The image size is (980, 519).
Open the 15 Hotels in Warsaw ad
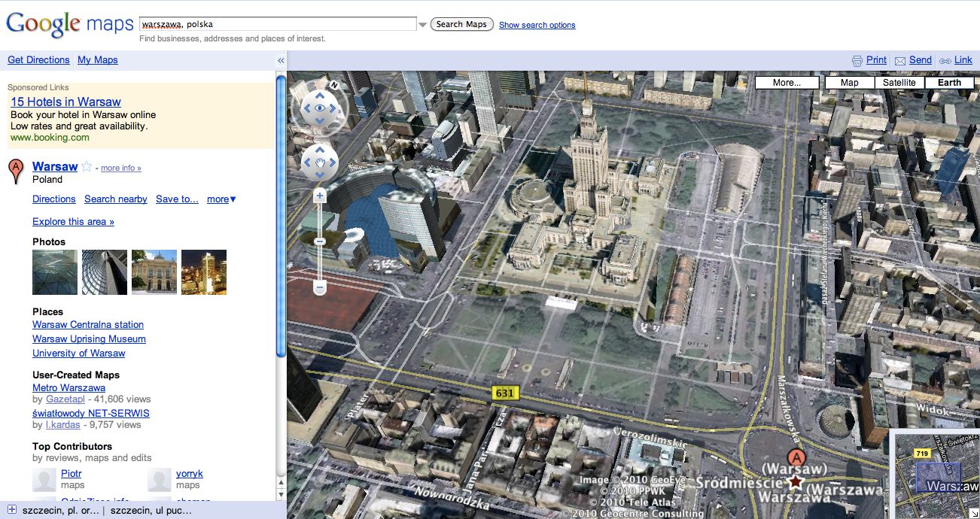(x=65, y=102)
